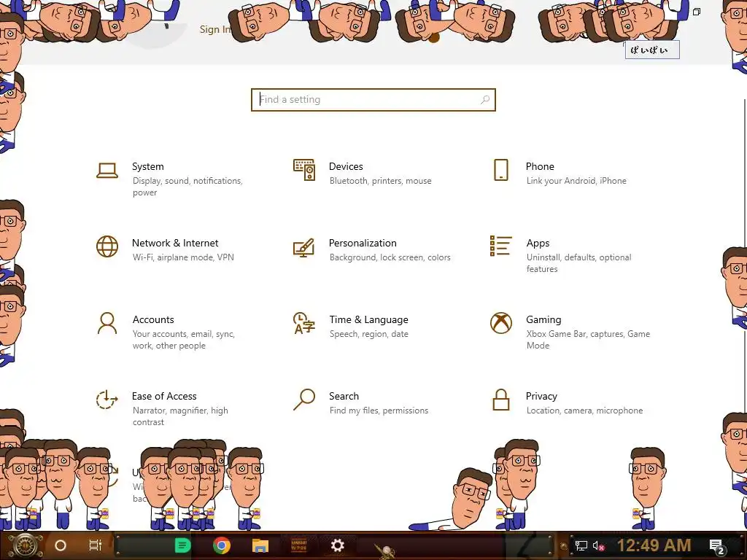747x560 pixels.
Task: Click the Apps list icon
Action: coord(501,246)
